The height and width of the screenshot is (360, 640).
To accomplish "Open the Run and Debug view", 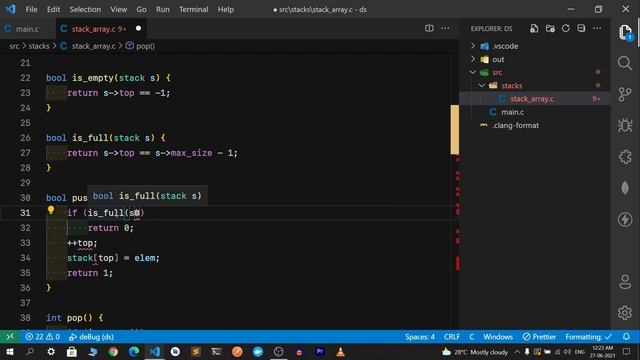I will (625, 125).
